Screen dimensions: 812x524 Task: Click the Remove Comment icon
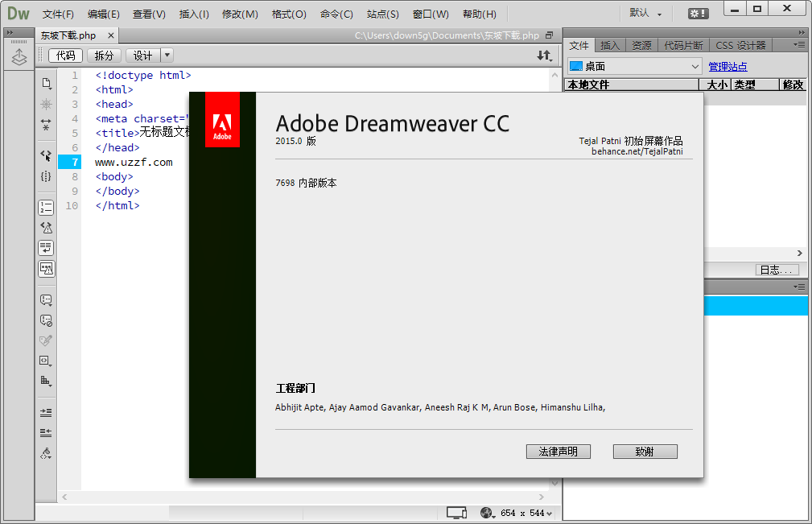pos(46,320)
